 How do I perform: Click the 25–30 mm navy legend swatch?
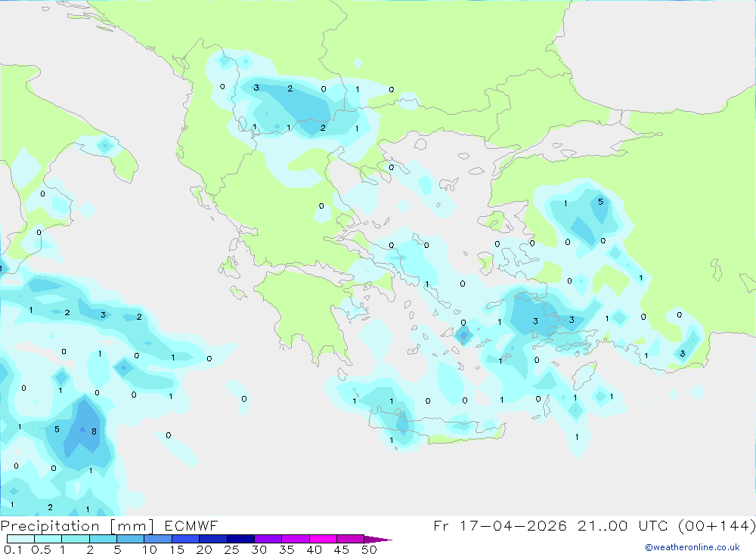coord(240,539)
